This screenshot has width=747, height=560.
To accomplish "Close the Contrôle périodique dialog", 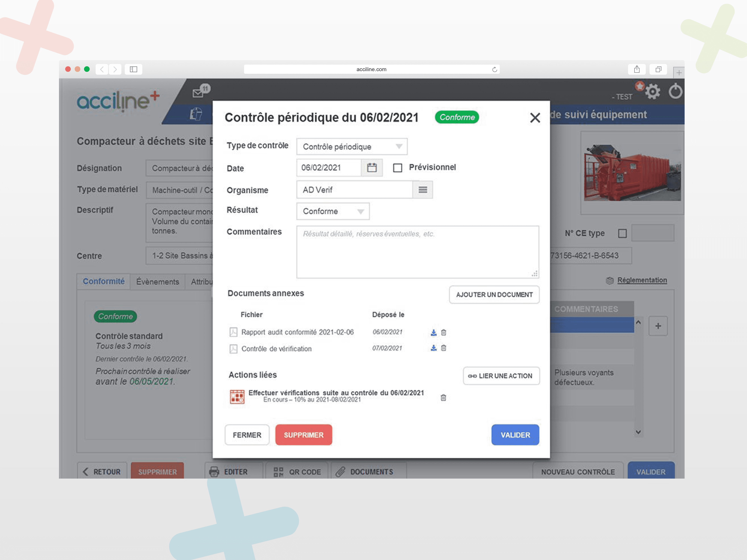I will click(535, 118).
